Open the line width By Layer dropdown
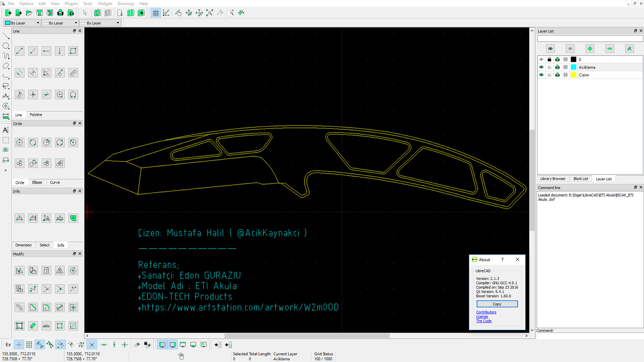Screen dimensions: 644x362 [x=60, y=23]
